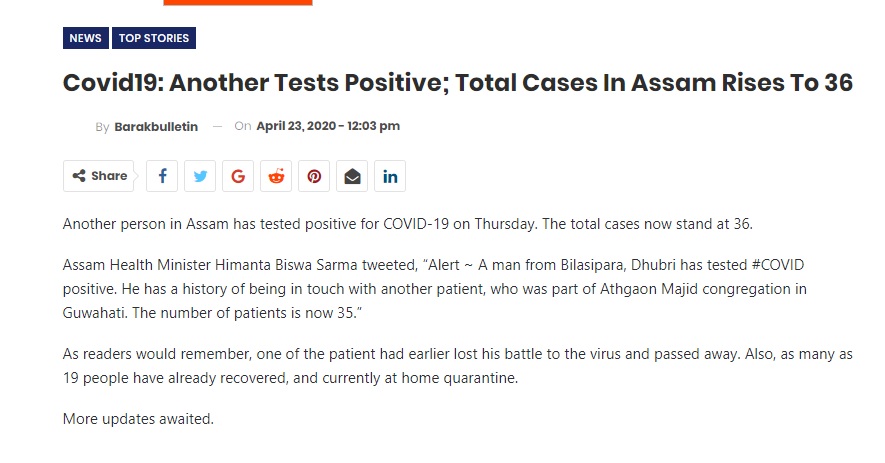Click the Share button
The height and width of the screenshot is (463, 885).
pyautogui.click(x=99, y=176)
